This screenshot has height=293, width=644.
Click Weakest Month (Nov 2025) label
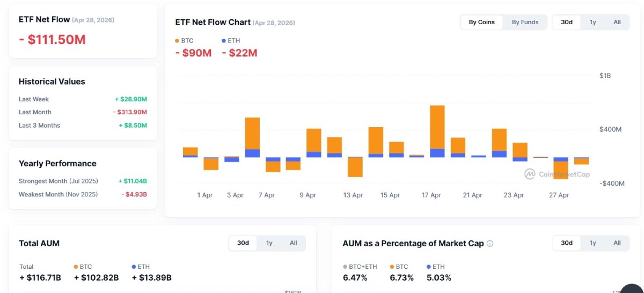(58, 194)
